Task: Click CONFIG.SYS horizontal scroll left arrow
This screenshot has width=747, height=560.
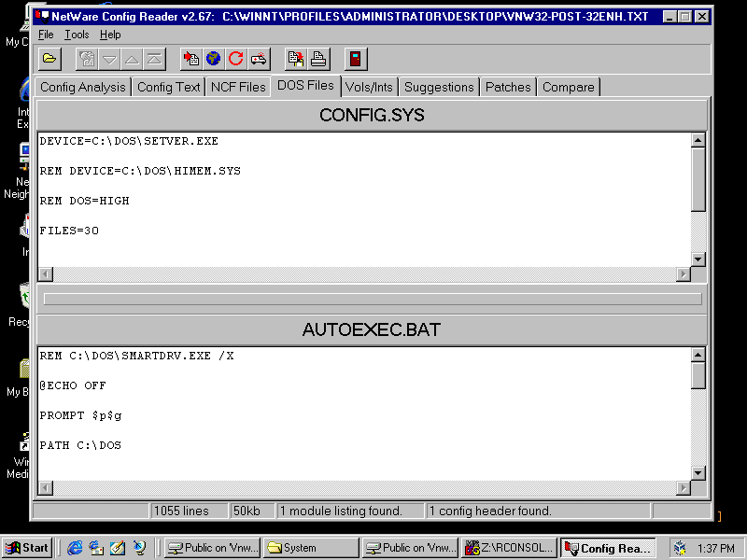Action: pyautogui.click(x=46, y=273)
